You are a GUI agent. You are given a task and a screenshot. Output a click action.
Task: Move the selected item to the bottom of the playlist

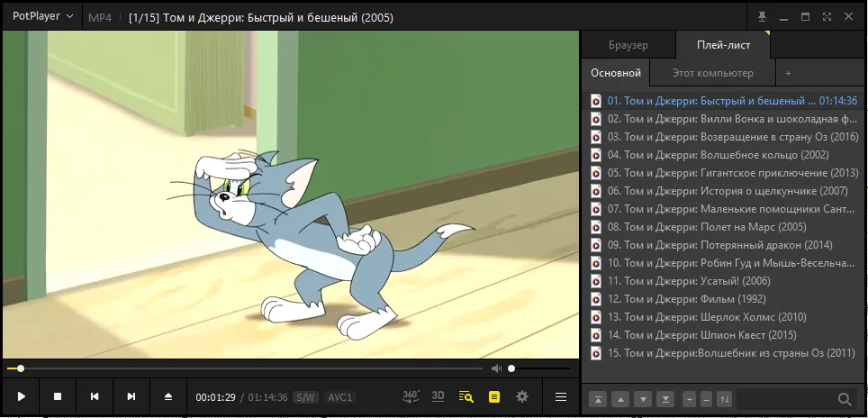point(665,398)
